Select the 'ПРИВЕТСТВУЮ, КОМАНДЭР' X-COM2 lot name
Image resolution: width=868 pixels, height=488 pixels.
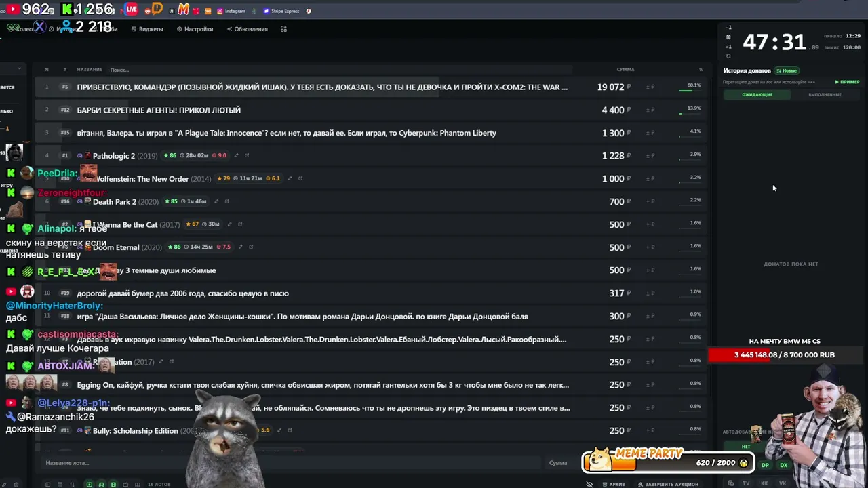tap(322, 87)
